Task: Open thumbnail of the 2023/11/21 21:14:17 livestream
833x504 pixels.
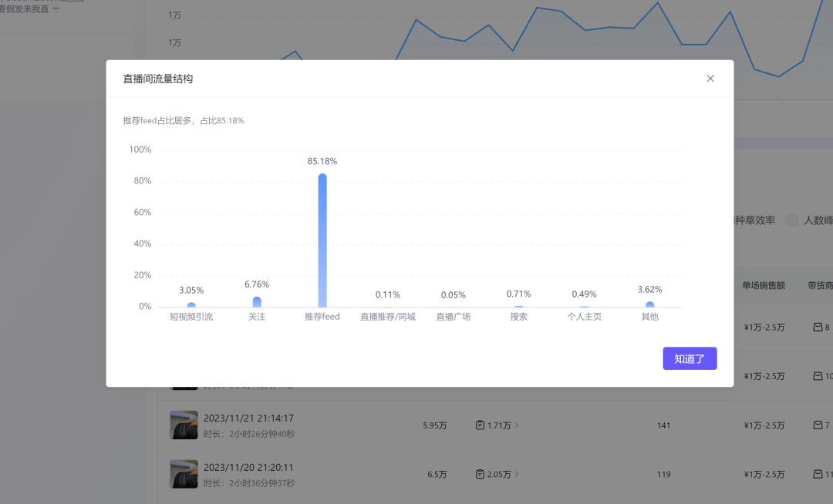Action: tap(184, 425)
